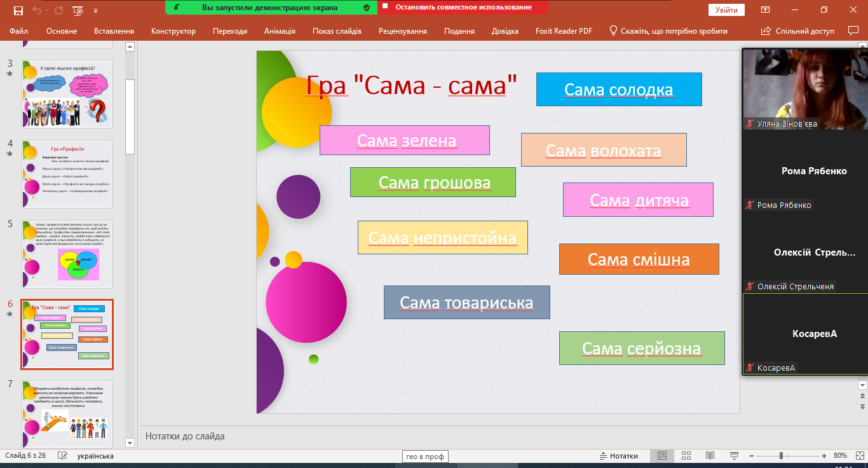Image resolution: width=868 pixels, height=468 pixels.
Task: Open the Довідка tab
Action: point(505,31)
